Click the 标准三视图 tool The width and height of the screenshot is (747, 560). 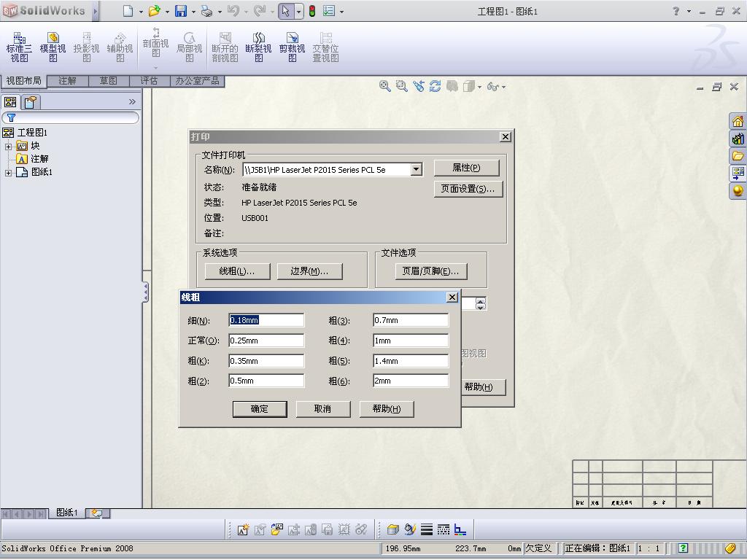19,47
